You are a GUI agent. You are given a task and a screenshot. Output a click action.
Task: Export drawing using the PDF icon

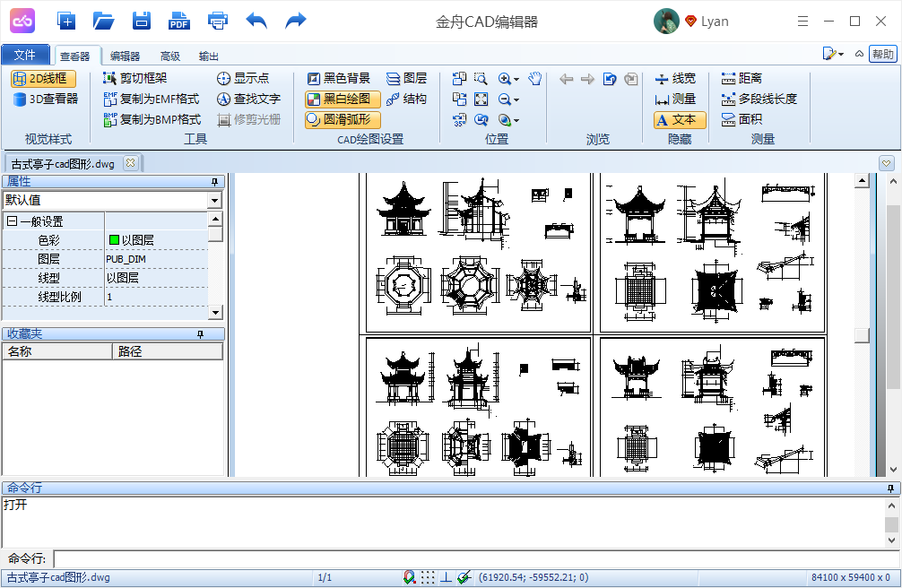pyautogui.click(x=179, y=21)
